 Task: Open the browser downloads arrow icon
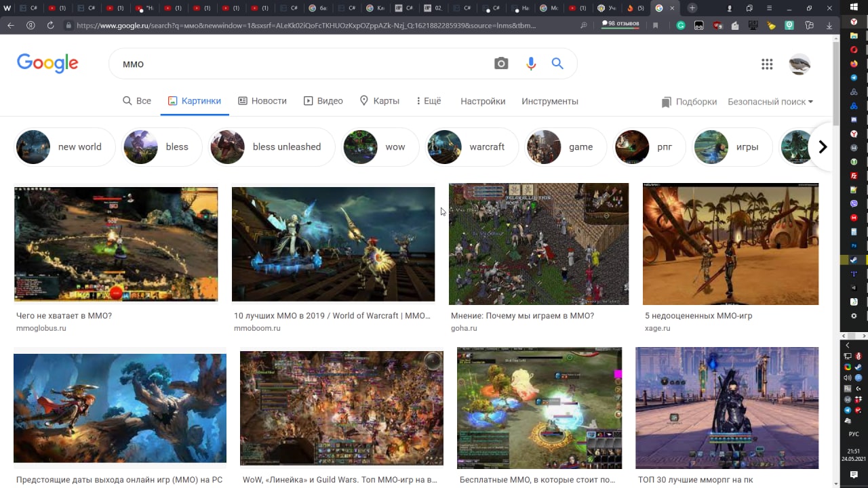tap(829, 25)
